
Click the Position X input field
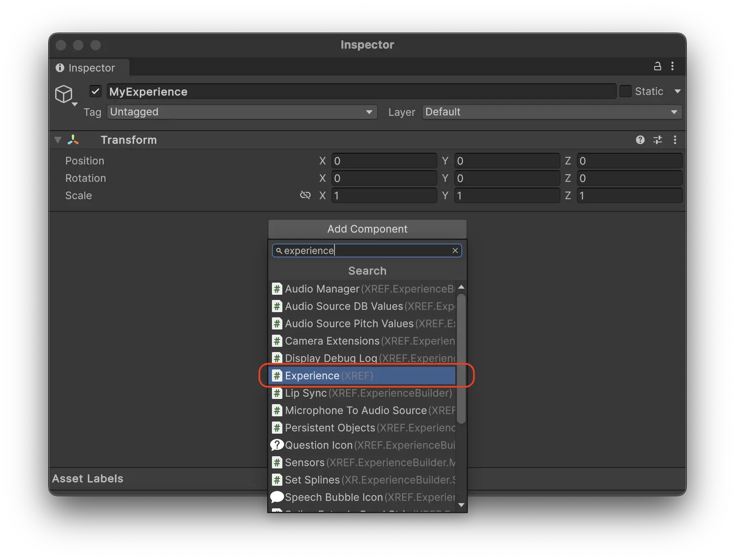tap(384, 161)
